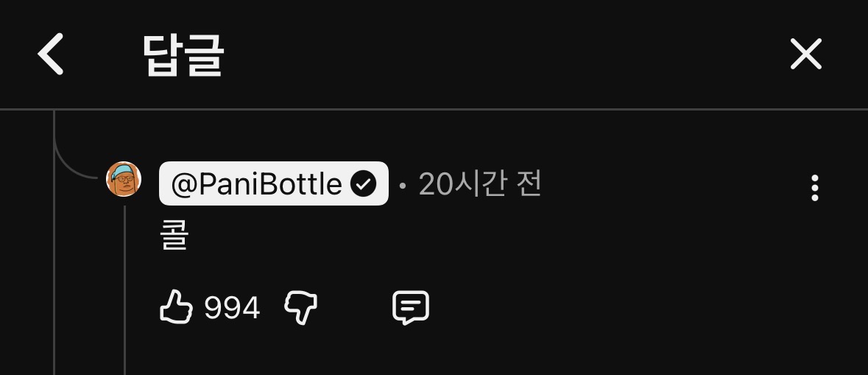The width and height of the screenshot is (868, 375).
Task: Tap the cartoon face with blue cap
Action: click(124, 179)
